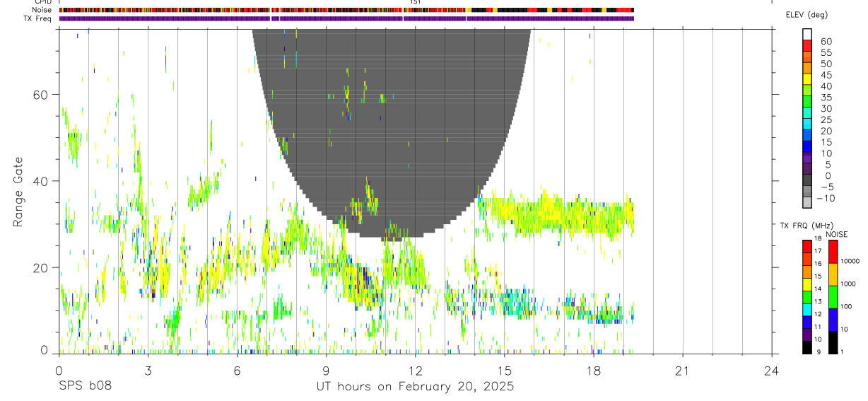Screen dimensions: 868x401
Task: Click the value 55 in the ELEV legend
Action: [x=826, y=53]
